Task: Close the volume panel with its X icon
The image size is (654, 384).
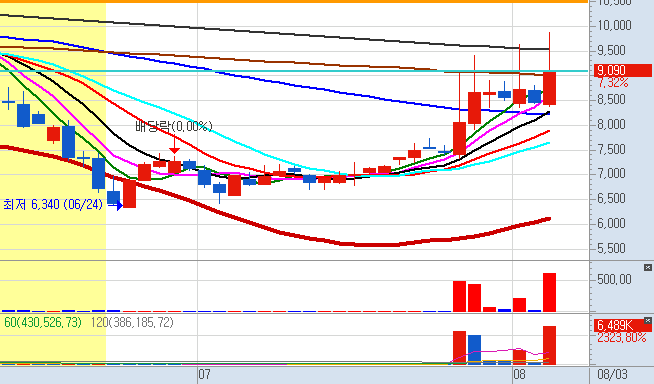Action: (x=647, y=267)
